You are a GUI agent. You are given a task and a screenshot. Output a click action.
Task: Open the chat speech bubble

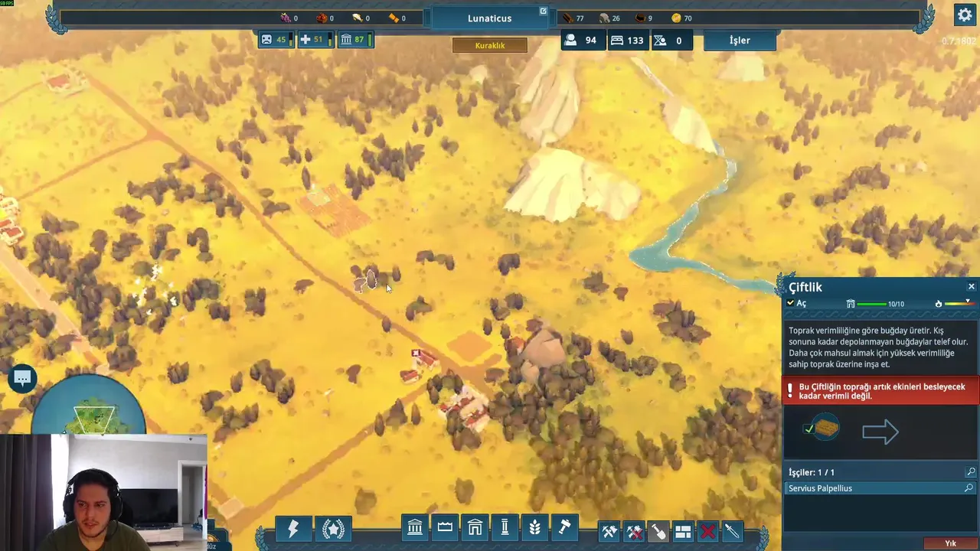(x=22, y=378)
